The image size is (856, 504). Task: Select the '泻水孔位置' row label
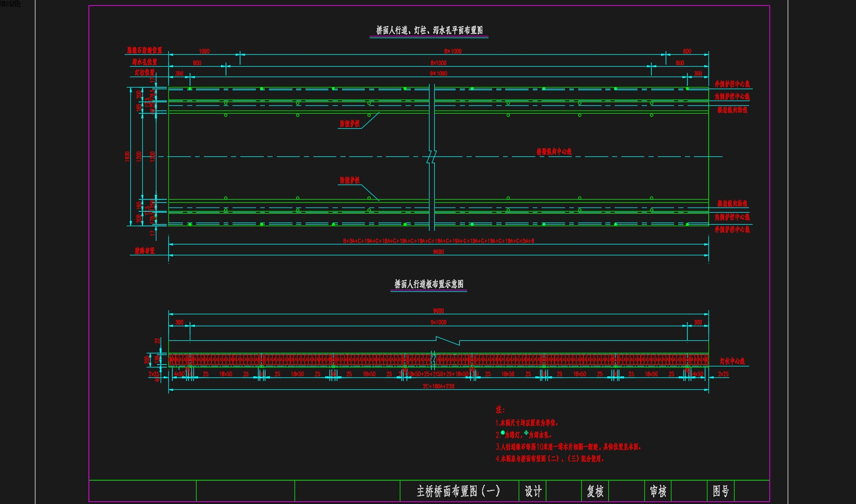tap(144, 62)
